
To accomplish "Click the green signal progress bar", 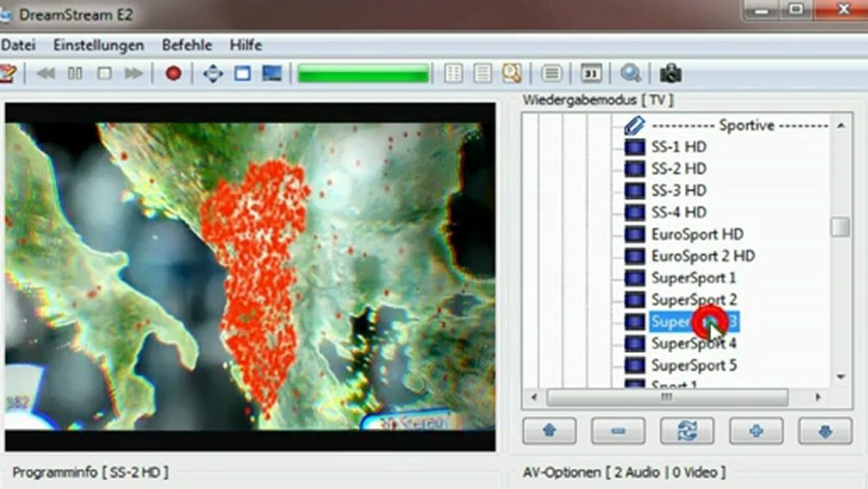I will 363,73.
